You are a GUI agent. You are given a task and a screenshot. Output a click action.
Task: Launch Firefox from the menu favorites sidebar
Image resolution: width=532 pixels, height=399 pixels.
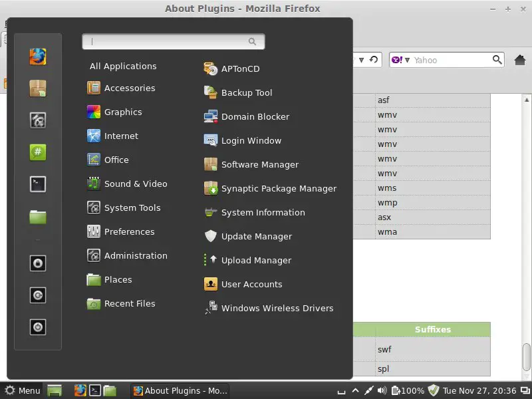pos(38,57)
